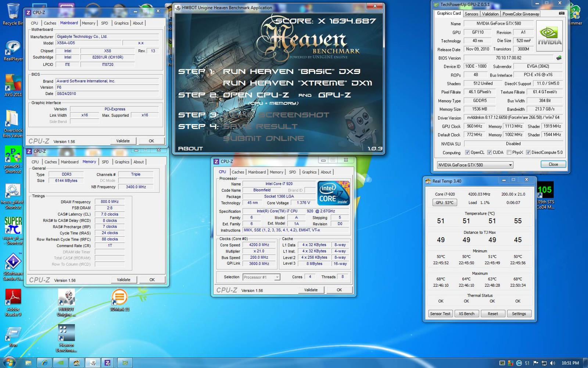Viewport: 588px width, 368px height.
Task: Click Validate in the processor CPU-Z window
Action: (311, 290)
